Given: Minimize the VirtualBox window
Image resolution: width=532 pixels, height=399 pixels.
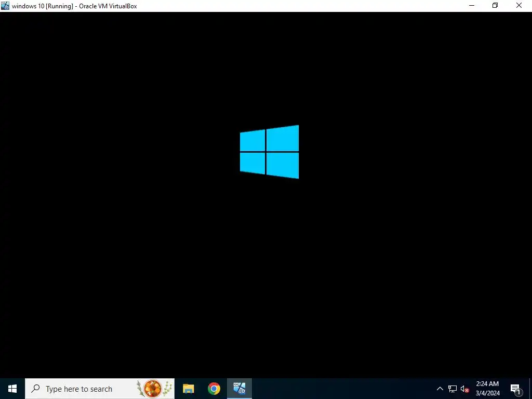Looking at the screenshot, I should (472, 6).
